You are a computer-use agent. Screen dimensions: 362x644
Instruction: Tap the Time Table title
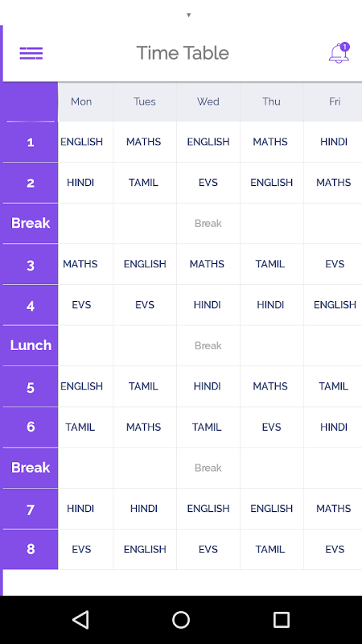pyautogui.click(x=183, y=53)
